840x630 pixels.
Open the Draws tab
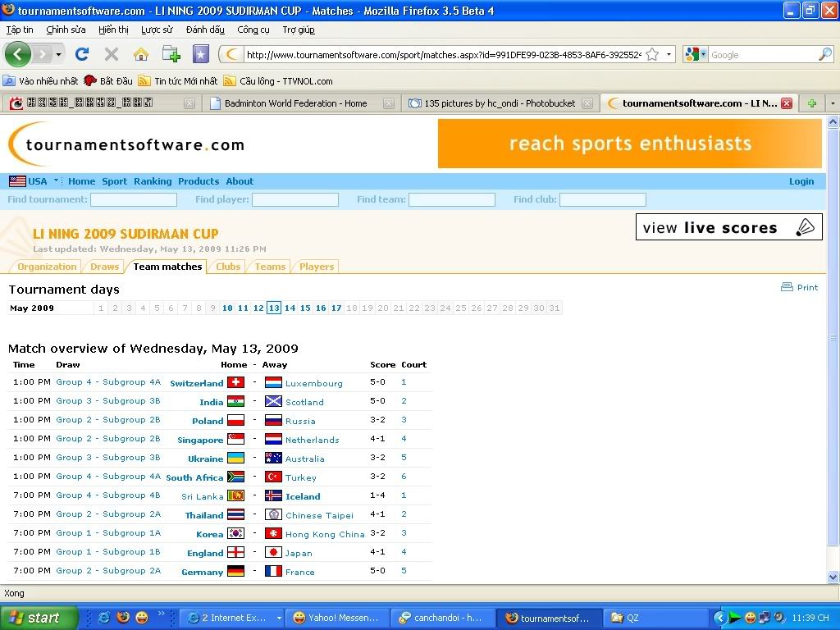pyautogui.click(x=104, y=267)
